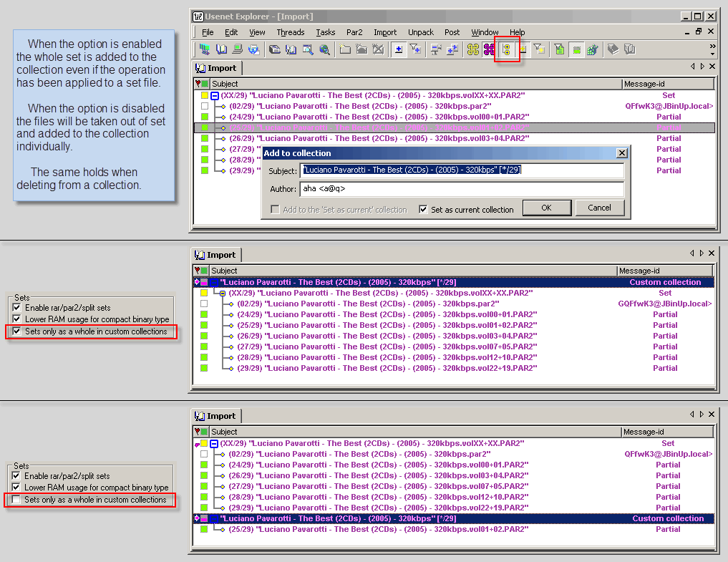Viewport: 728px width, 562px height.
Task: Click the red-highlighted yellow collection toolbar icon
Action: pyautogui.click(x=508, y=49)
